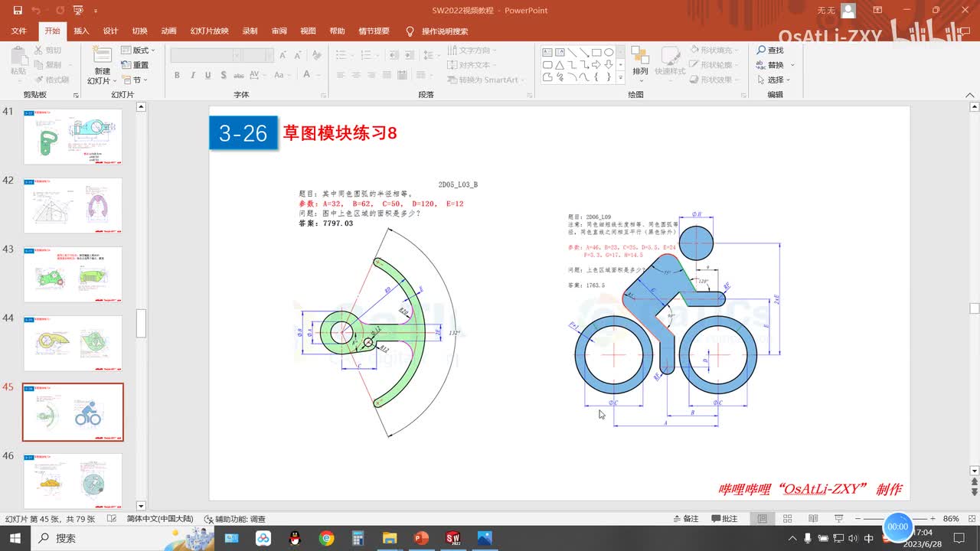Open Windows Start menu
The height and width of the screenshot is (551, 980).
click(x=15, y=538)
